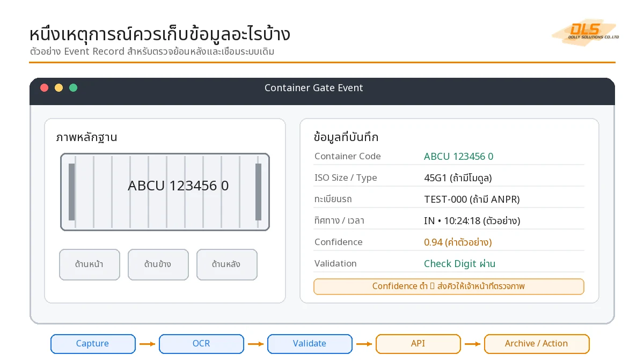Click the IN • 10:24:18 value
This screenshot has width=644, height=362.
472,221
